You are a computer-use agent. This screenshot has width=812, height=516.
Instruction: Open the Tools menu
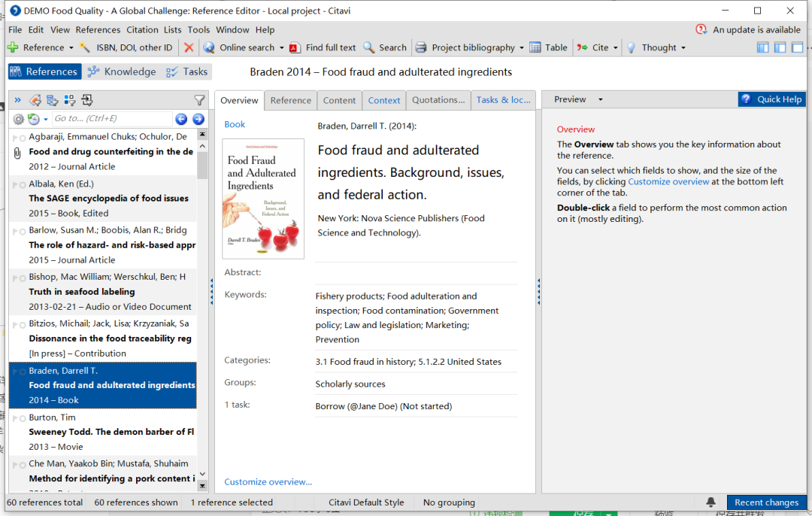[198, 29]
